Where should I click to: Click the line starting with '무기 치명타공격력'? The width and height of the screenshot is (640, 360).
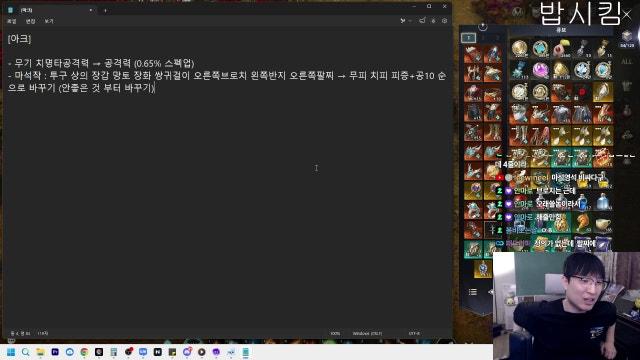click(x=101, y=63)
